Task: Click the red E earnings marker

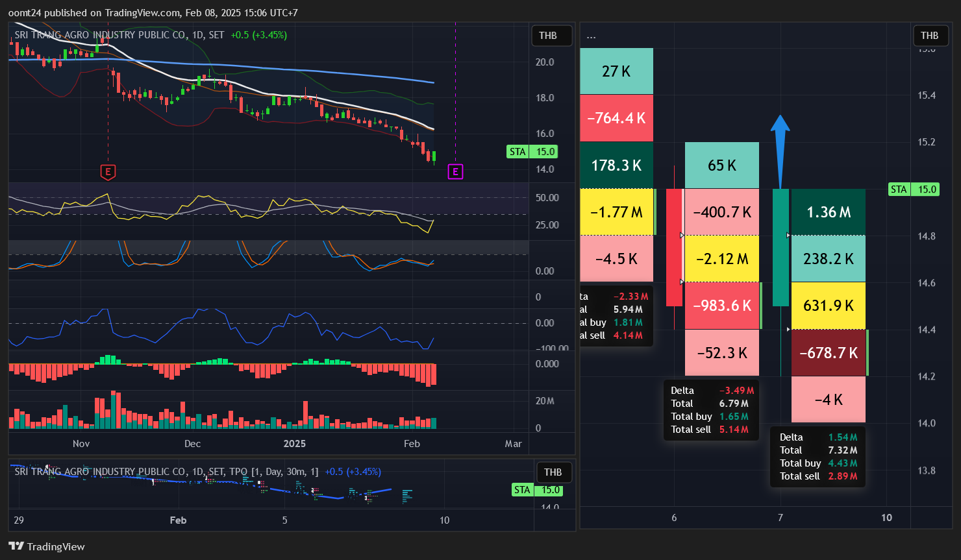Action: click(108, 172)
